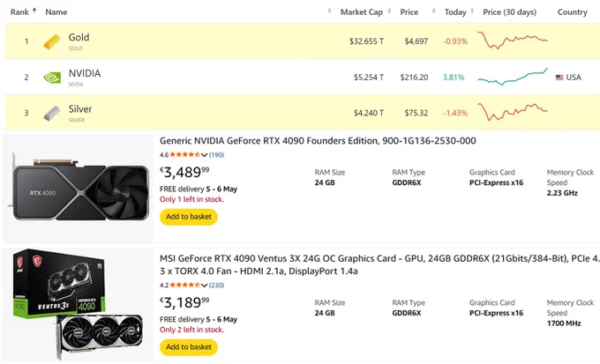Sort by Price column arrows
Image resolution: width=600 pixels, height=364 pixels.
tap(433, 11)
